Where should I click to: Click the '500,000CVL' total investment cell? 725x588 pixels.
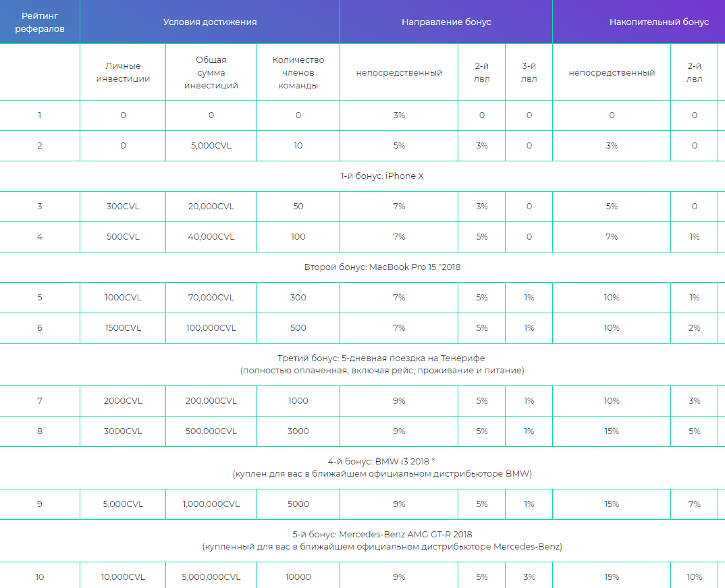point(211,431)
